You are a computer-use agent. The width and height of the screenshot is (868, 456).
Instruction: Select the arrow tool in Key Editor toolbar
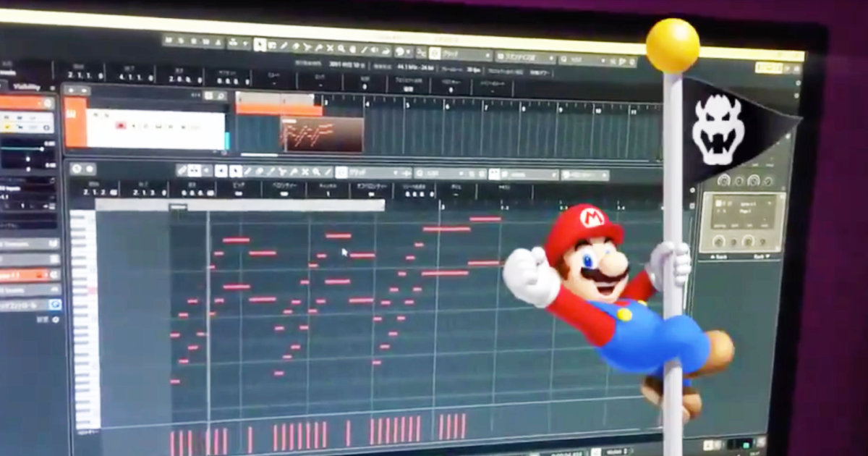[x=236, y=171]
